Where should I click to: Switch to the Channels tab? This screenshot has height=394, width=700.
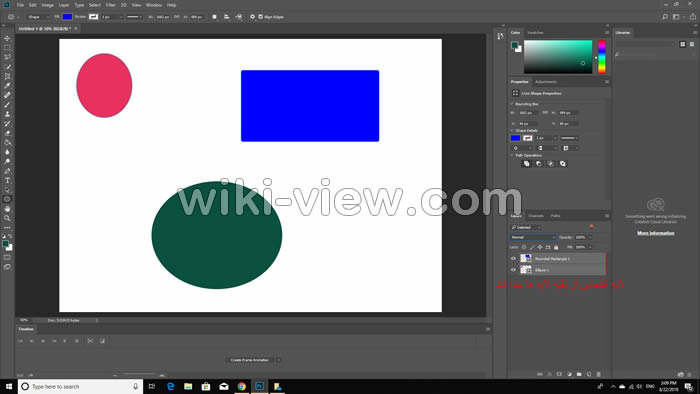pyautogui.click(x=536, y=216)
